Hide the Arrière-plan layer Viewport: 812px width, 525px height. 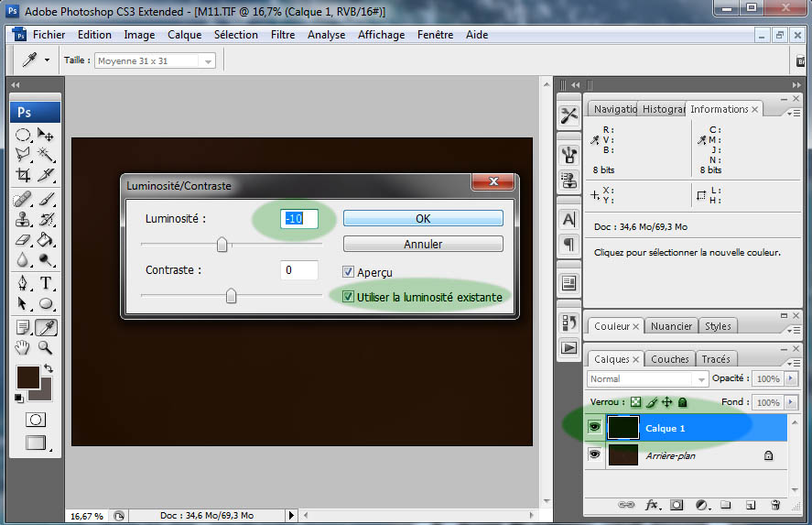coord(594,454)
